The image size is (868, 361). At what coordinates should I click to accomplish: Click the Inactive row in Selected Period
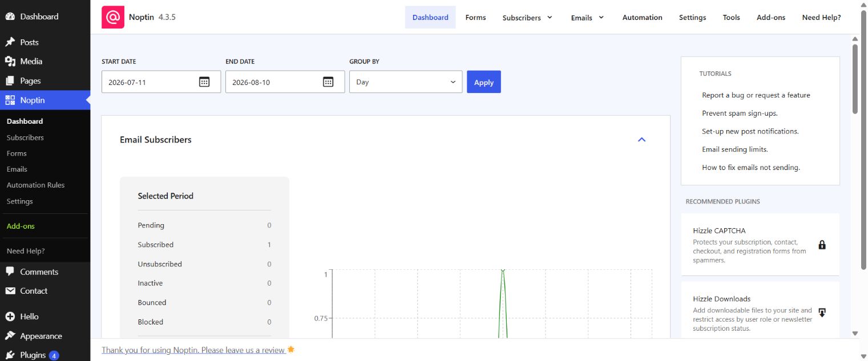[x=204, y=283]
